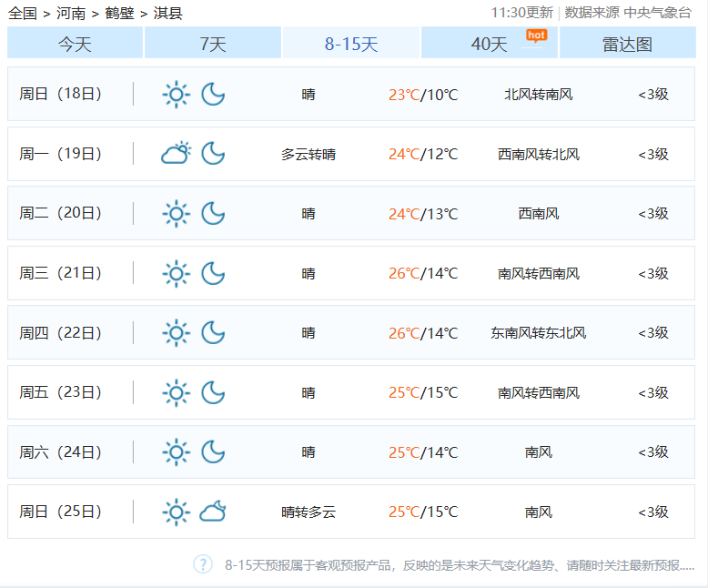
Task: Switch to the 雷达图 tab
Action: [627, 44]
